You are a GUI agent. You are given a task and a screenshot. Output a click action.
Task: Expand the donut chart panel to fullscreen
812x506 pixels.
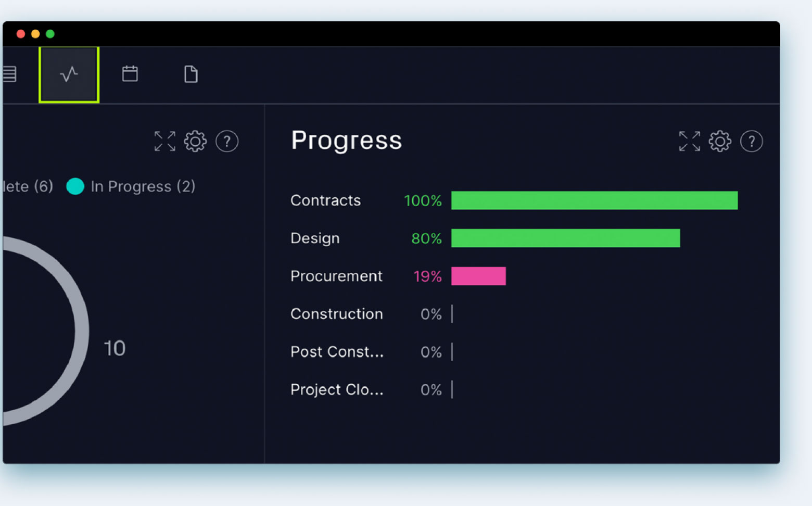pos(164,141)
